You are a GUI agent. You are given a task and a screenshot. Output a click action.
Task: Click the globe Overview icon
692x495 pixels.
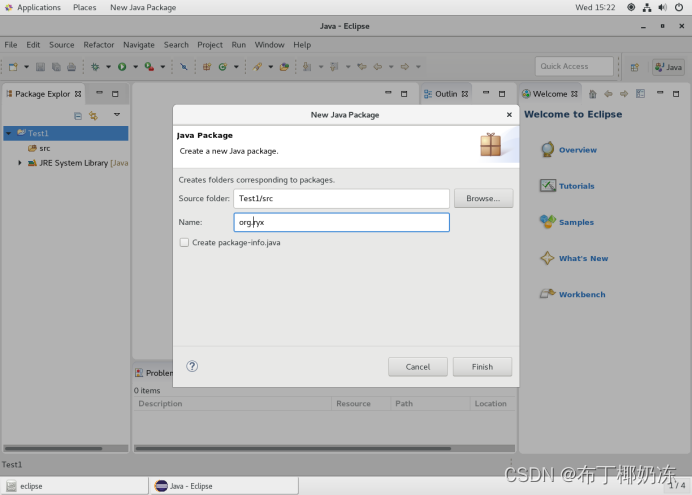coord(547,150)
